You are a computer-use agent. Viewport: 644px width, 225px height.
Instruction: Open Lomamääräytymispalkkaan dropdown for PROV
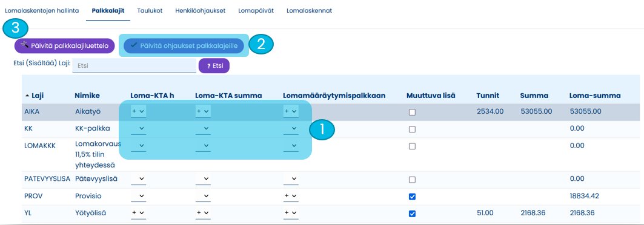pos(291,197)
